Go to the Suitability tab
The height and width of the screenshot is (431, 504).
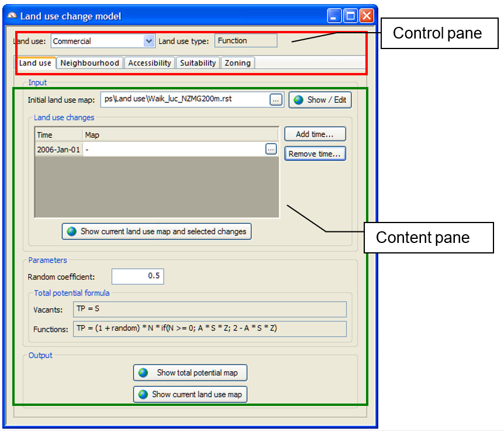point(198,63)
